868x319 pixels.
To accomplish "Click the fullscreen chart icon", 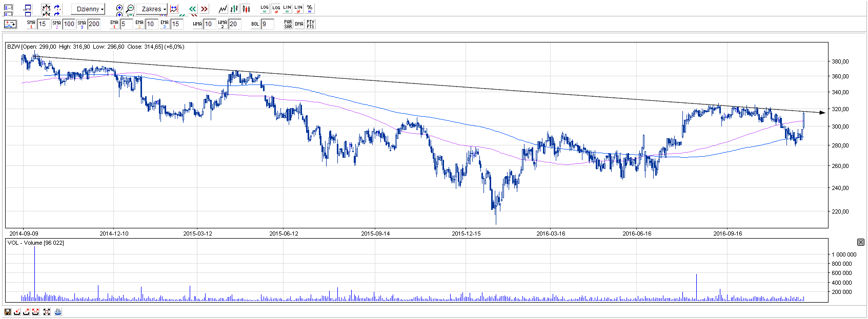I will click(x=47, y=311).
